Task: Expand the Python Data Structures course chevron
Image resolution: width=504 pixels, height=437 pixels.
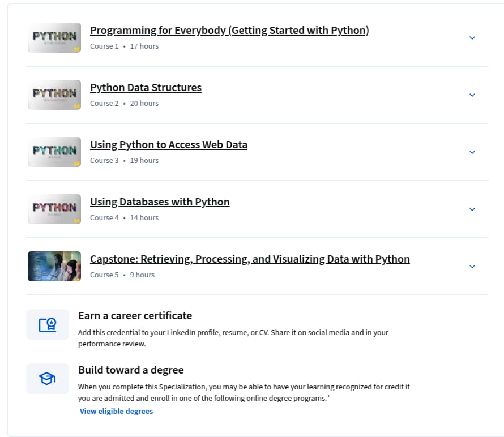Action: 472,95
